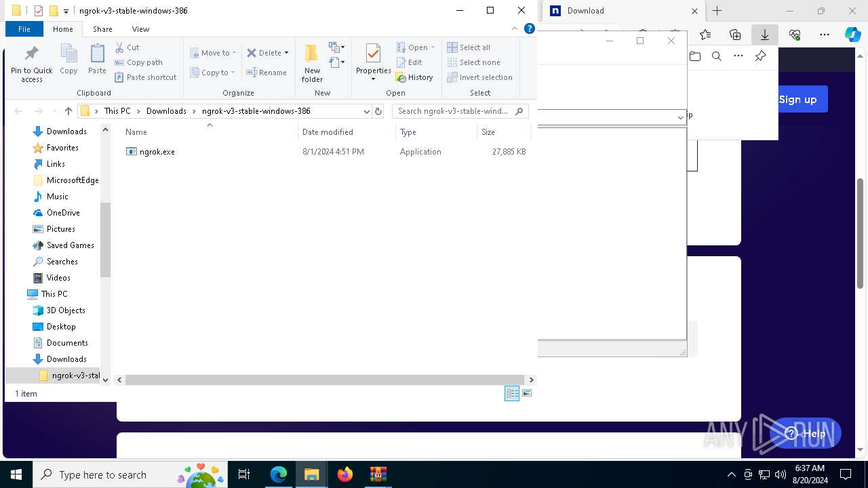868x488 pixels.
Task: Open Pictures in navigation pane
Action: [x=60, y=229]
